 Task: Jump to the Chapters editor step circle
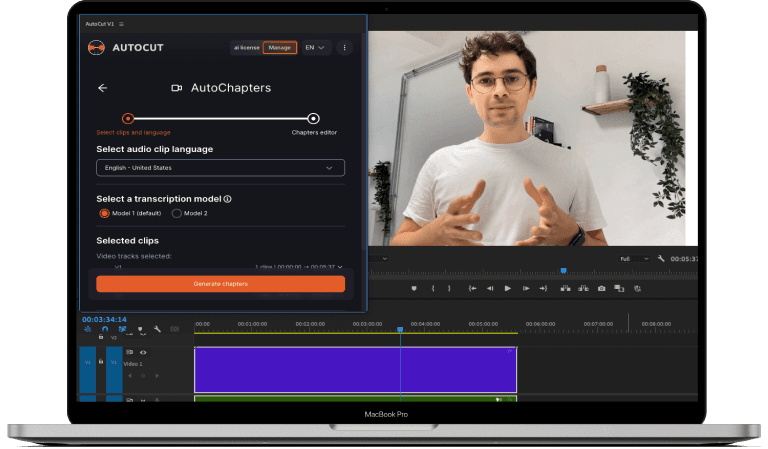point(313,118)
